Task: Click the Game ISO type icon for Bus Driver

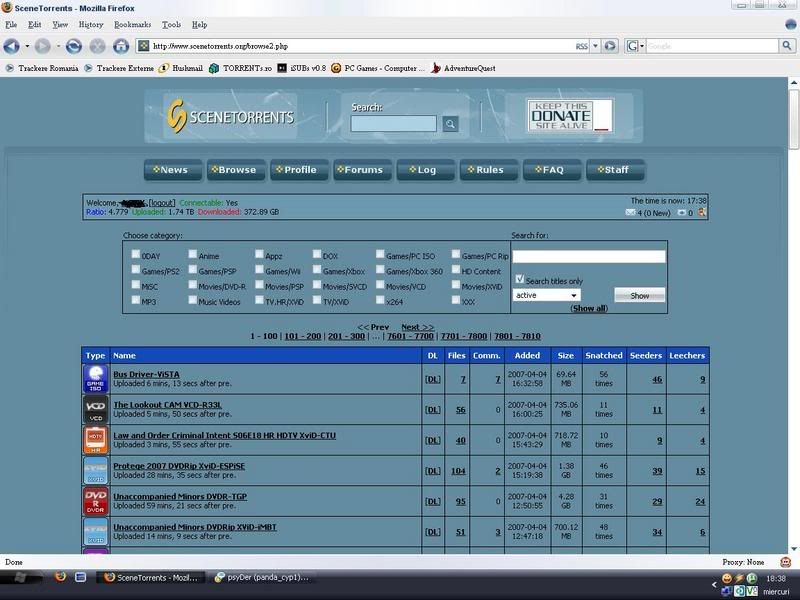Action: [95, 379]
